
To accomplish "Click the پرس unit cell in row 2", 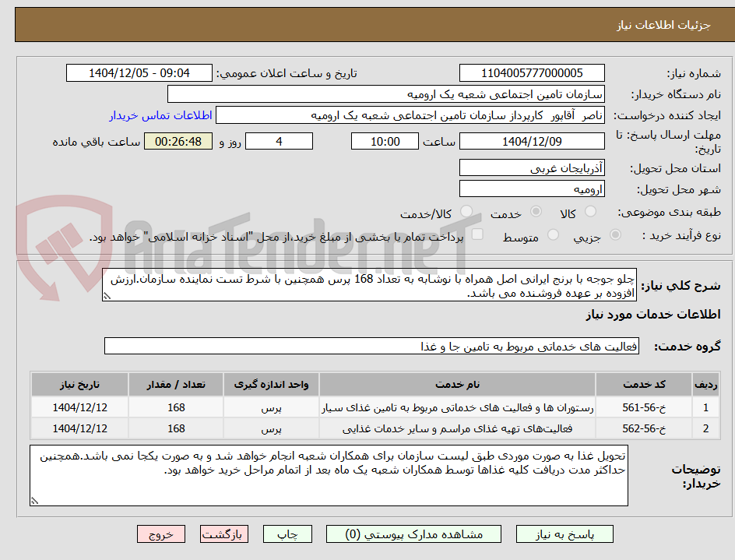I will pos(272,428).
